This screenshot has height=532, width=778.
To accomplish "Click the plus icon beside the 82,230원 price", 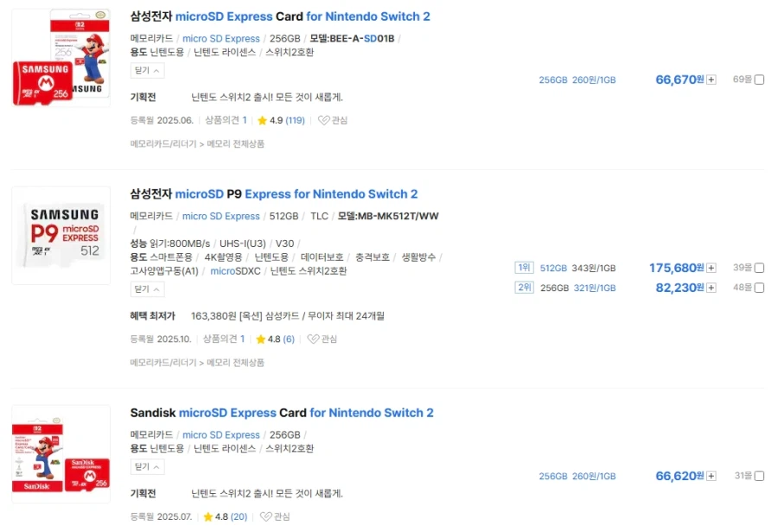I will point(712,288).
